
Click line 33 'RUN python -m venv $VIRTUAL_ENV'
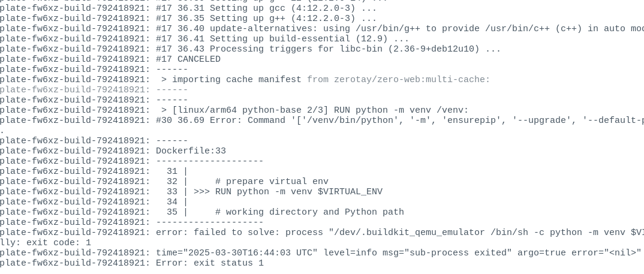point(299,192)
